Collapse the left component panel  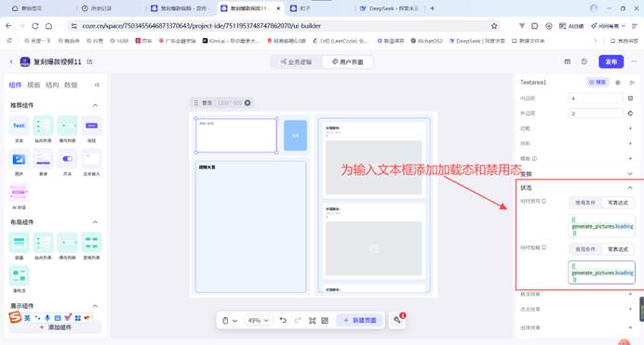click(x=97, y=85)
